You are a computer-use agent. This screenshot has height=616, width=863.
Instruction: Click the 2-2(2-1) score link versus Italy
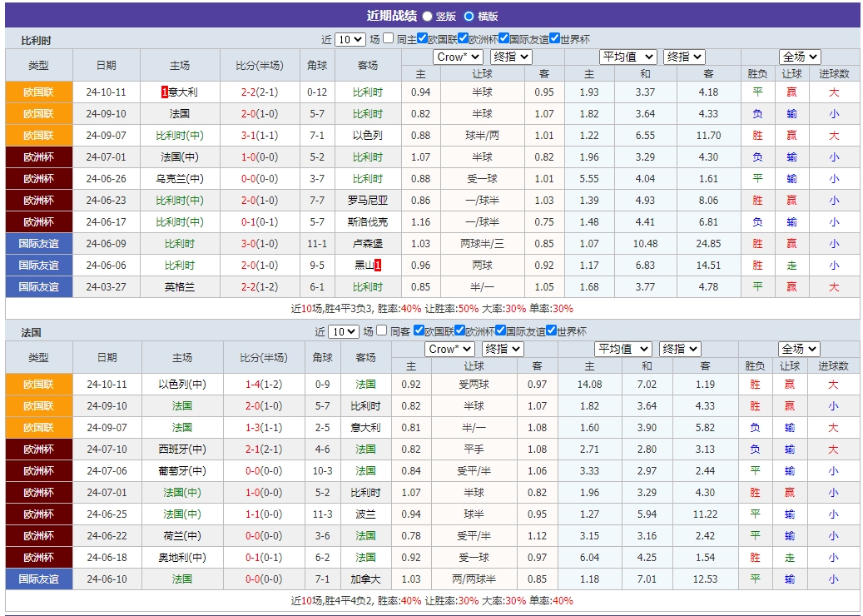258,92
